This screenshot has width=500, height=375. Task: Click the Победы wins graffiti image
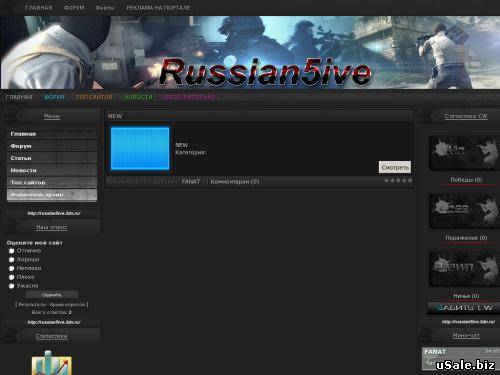pos(464,153)
